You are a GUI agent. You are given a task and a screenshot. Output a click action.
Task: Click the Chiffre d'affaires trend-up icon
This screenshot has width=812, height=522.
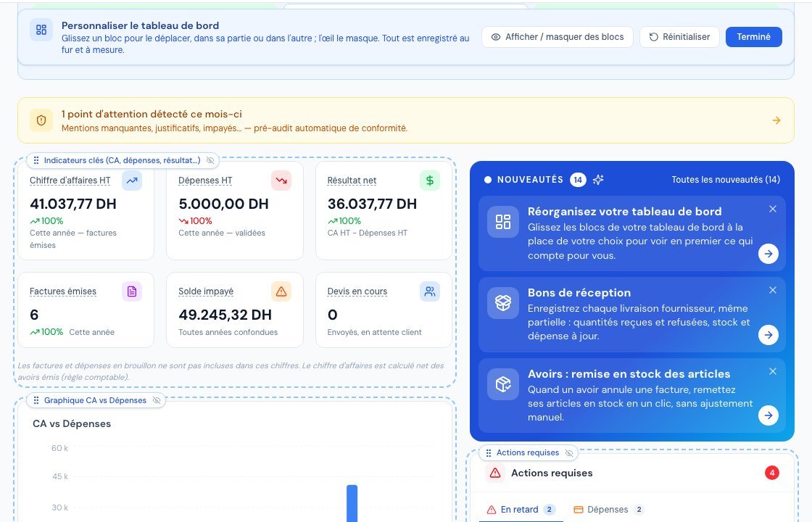[x=132, y=181]
